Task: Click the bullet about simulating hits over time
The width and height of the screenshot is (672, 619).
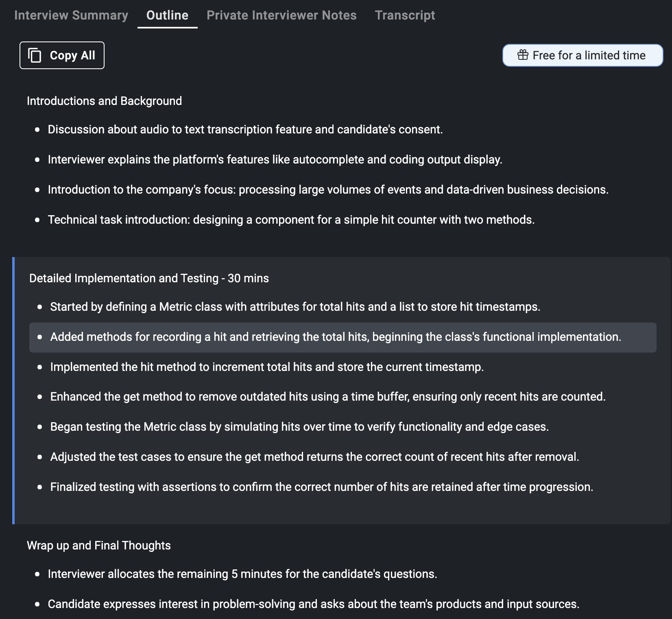Action: coord(299,427)
